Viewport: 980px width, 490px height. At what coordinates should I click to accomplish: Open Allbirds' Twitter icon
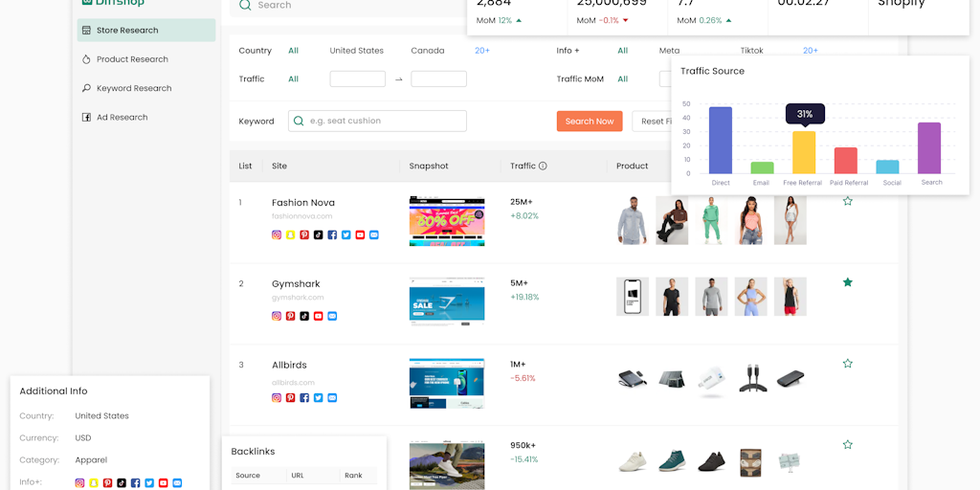tap(318, 397)
